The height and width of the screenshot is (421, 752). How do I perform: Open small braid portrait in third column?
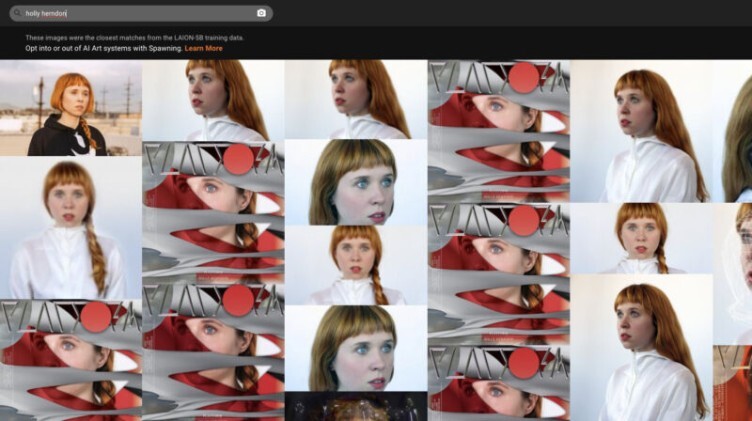click(x=356, y=265)
